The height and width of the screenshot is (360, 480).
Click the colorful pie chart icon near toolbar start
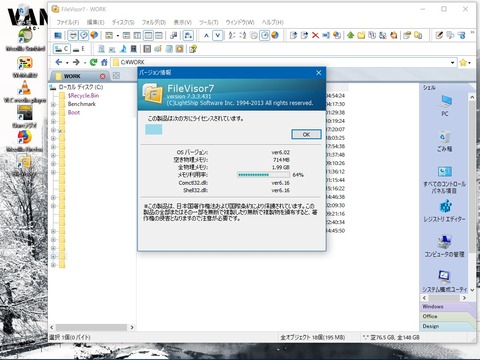(94, 35)
